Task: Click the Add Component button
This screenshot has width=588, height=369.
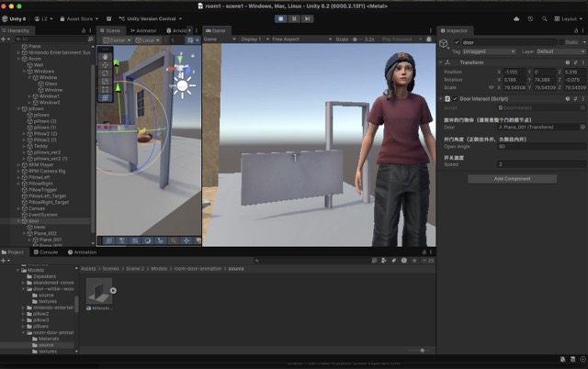Action: click(x=512, y=178)
